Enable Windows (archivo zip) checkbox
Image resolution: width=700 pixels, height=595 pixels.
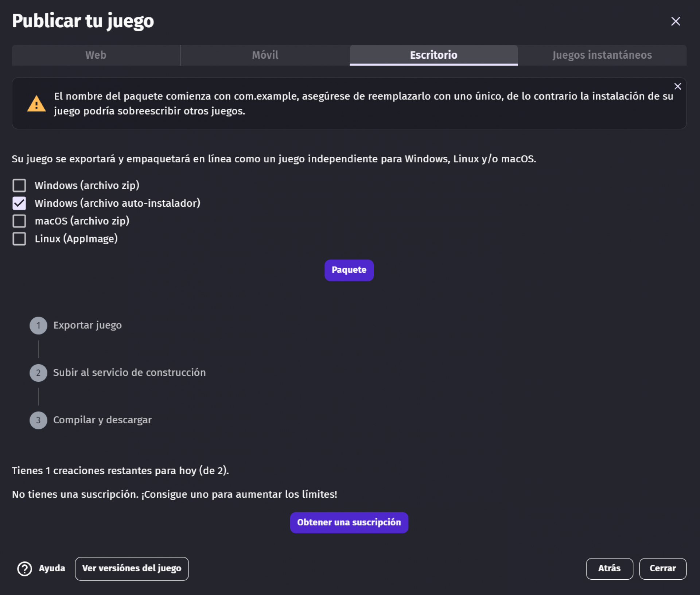coord(19,185)
